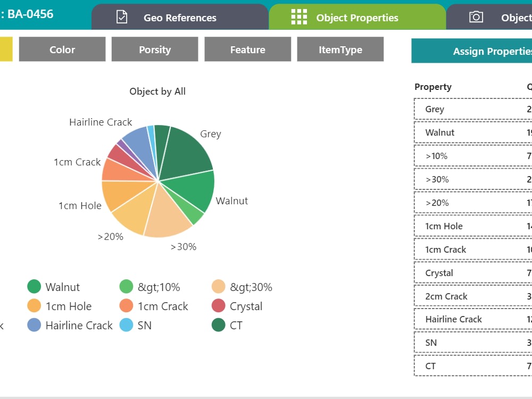
Task: Click the camera icon on the Object tab
Action: point(476,16)
